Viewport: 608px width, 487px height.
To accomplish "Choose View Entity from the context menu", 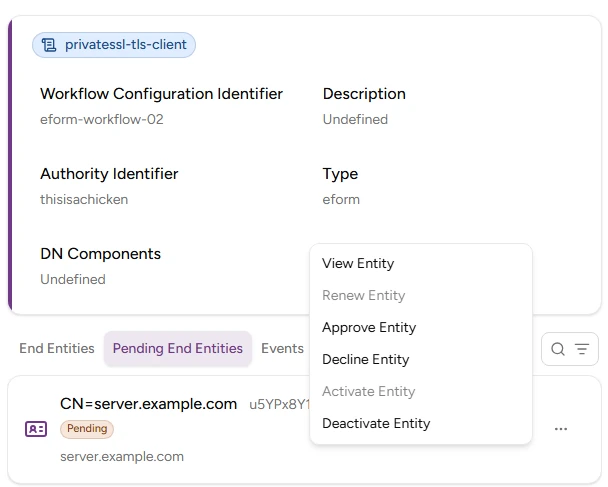I will click(x=358, y=263).
